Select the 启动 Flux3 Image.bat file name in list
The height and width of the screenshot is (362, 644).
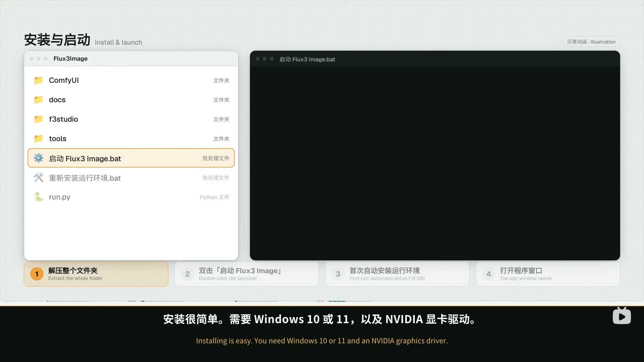click(x=85, y=159)
